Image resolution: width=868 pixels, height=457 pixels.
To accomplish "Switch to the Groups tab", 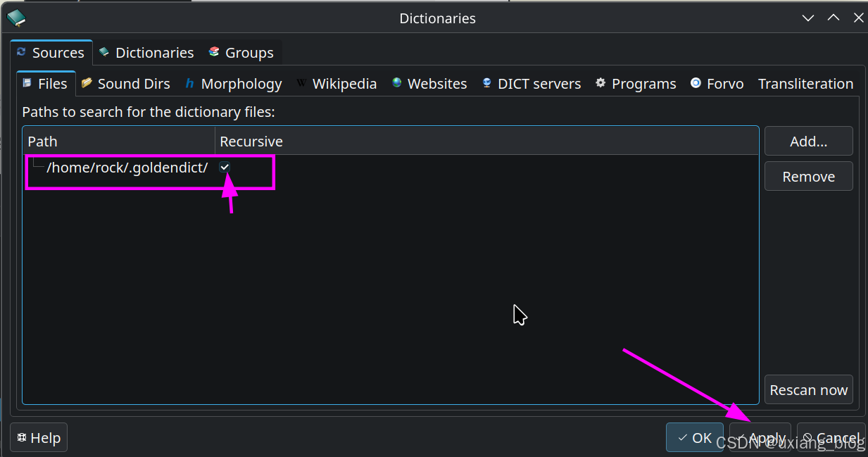I will point(241,53).
